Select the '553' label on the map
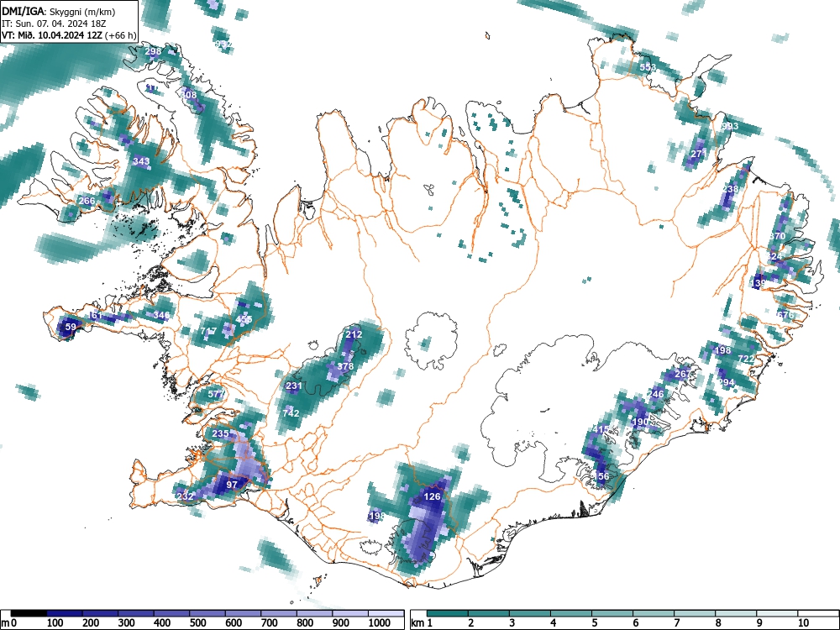The height and width of the screenshot is (630, 840). point(648,67)
